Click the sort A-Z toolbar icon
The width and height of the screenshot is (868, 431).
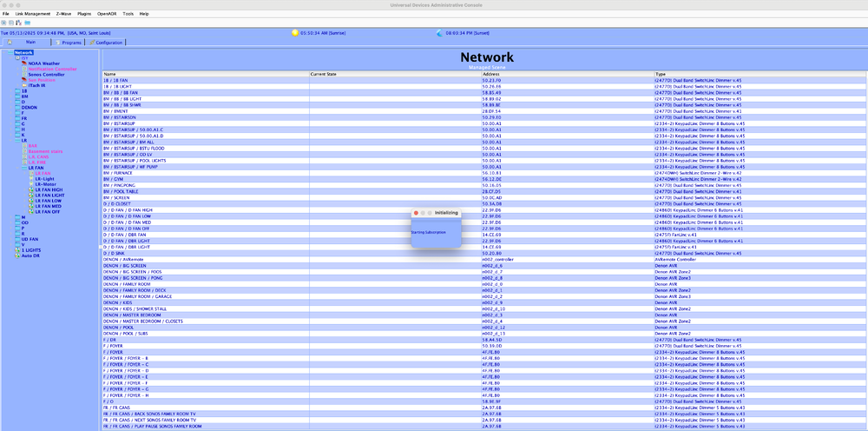point(18,23)
